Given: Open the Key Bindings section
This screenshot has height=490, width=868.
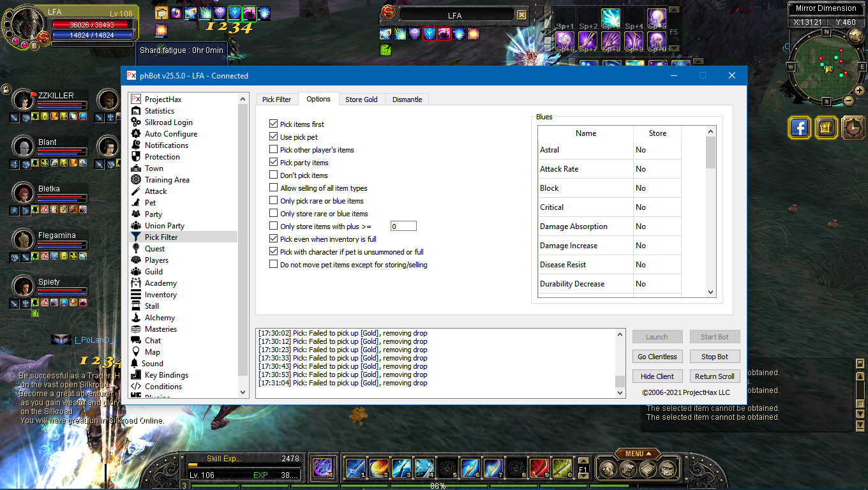Looking at the screenshot, I should (166, 375).
